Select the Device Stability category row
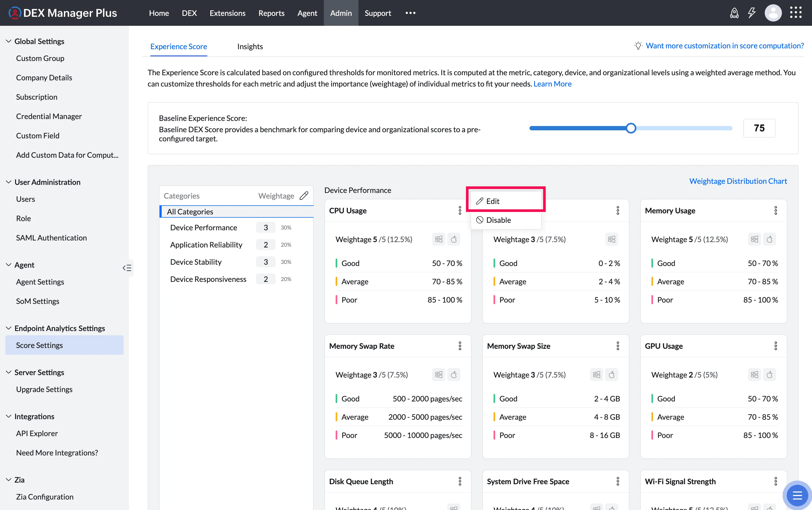Viewport: 812px width, 510px height. (236, 262)
